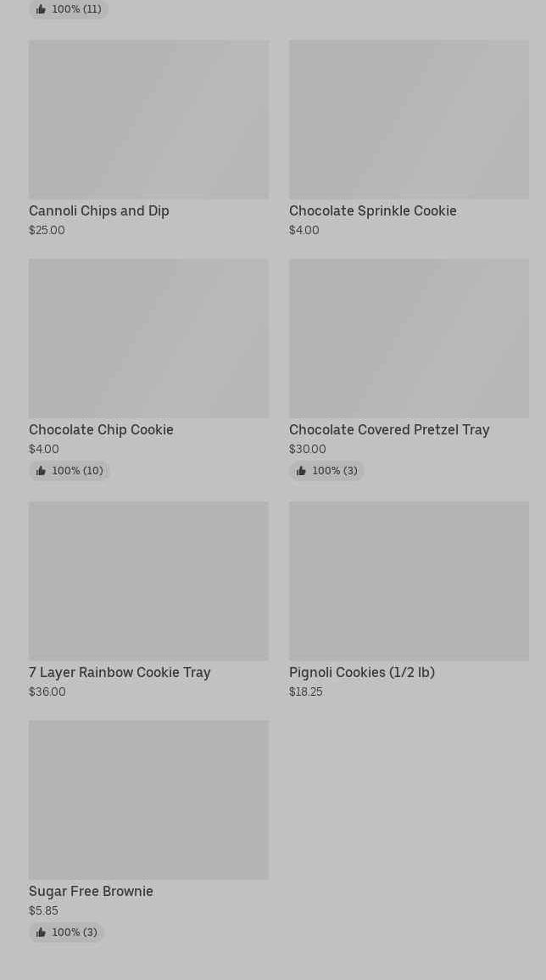Click the $18.25 price of Pignoli Cookies
546x980 pixels.
(306, 692)
